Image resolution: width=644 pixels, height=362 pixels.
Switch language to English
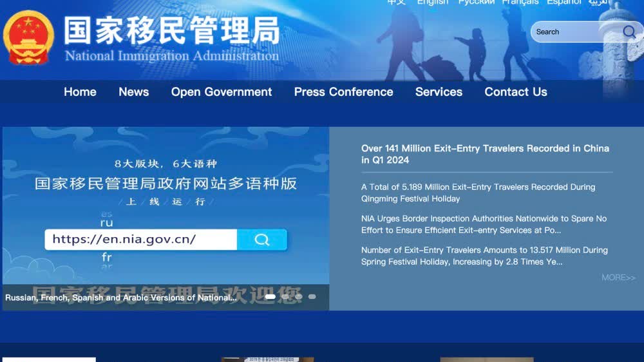pyautogui.click(x=433, y=3)
